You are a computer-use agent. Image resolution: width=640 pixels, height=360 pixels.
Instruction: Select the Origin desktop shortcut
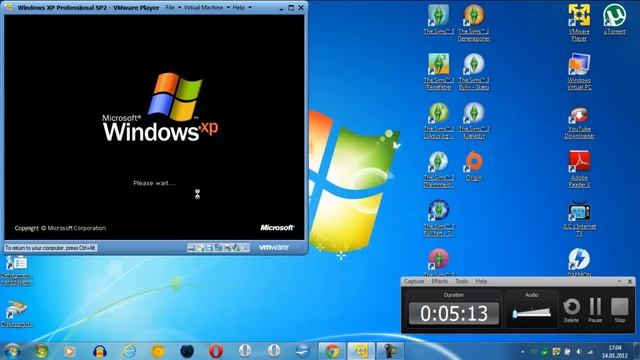[473, 166]
